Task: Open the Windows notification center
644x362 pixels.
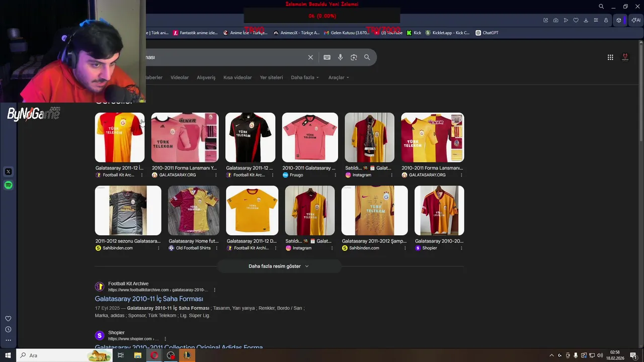Action: coord(633,355)
